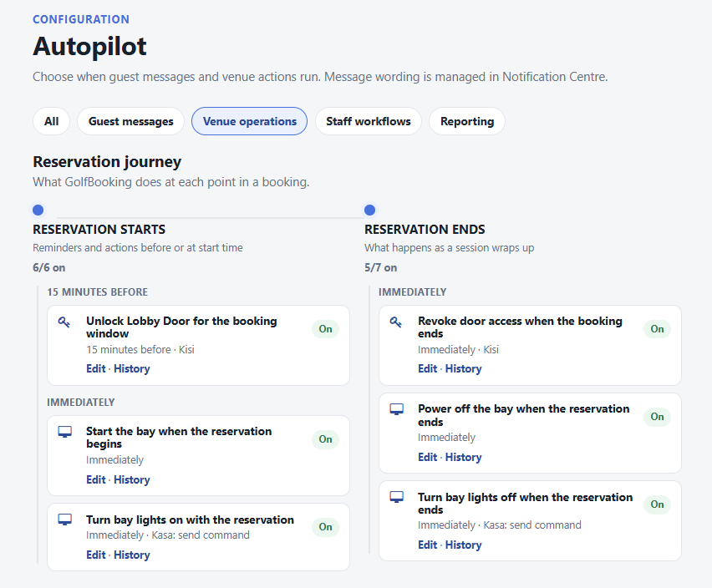
Task: Click the RESERVATION ENDS heading
Action: (425, 230)
